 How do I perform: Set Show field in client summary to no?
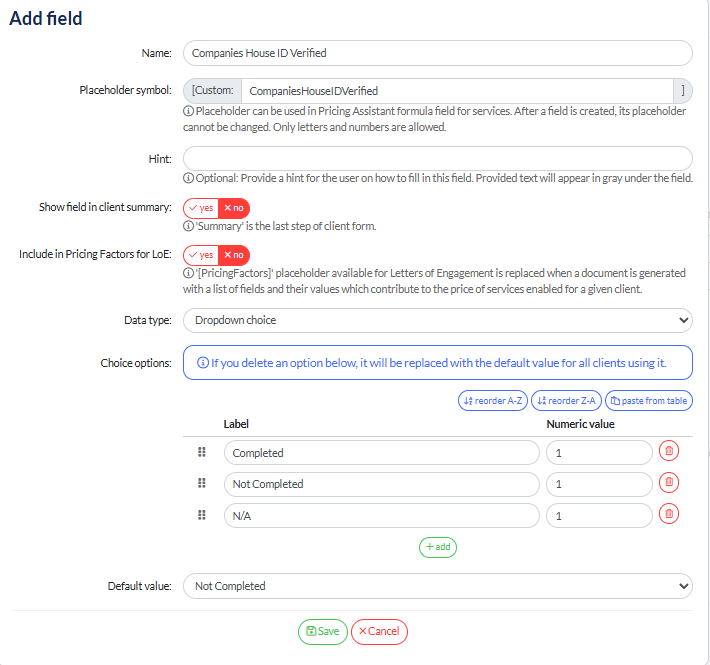click(233, 208)
